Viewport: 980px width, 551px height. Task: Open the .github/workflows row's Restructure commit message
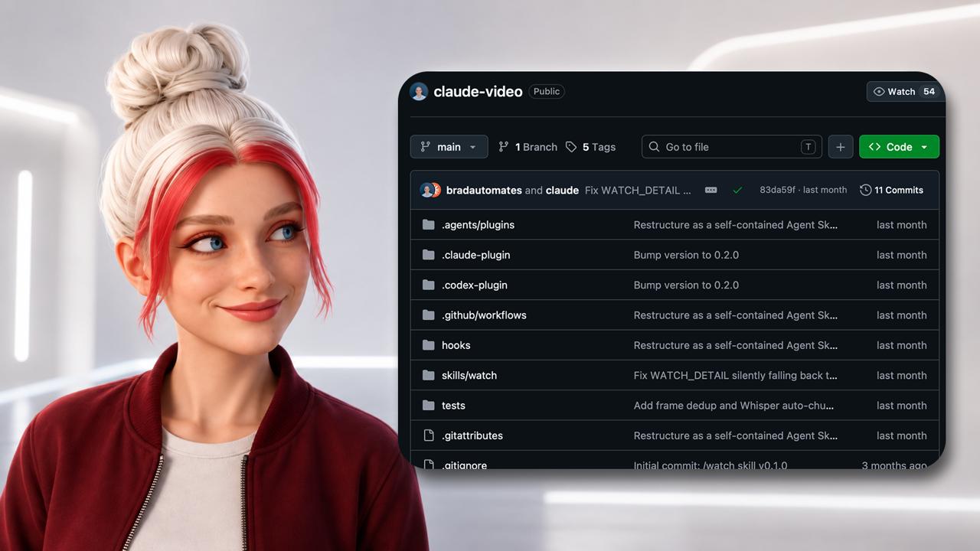736,315
